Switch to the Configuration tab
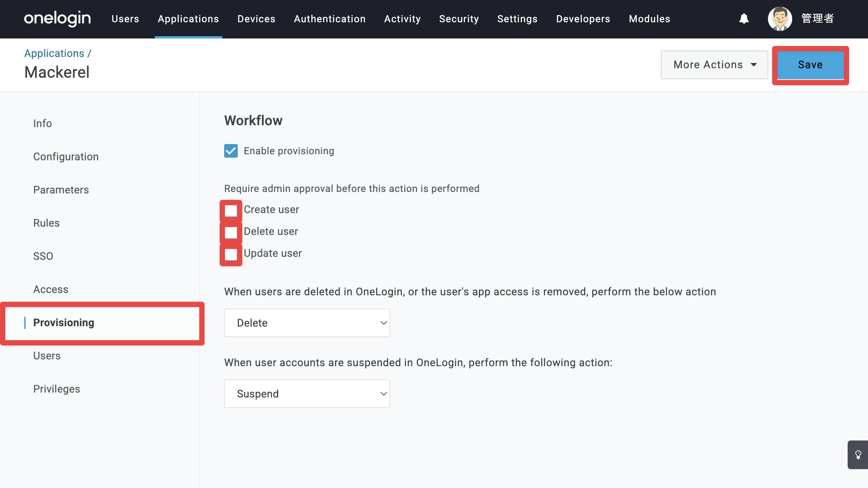868x488 pixels. click(66, 157)
